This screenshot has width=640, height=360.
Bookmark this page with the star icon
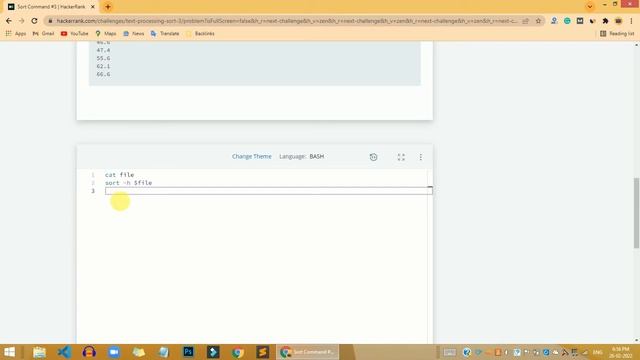(538, 21)
